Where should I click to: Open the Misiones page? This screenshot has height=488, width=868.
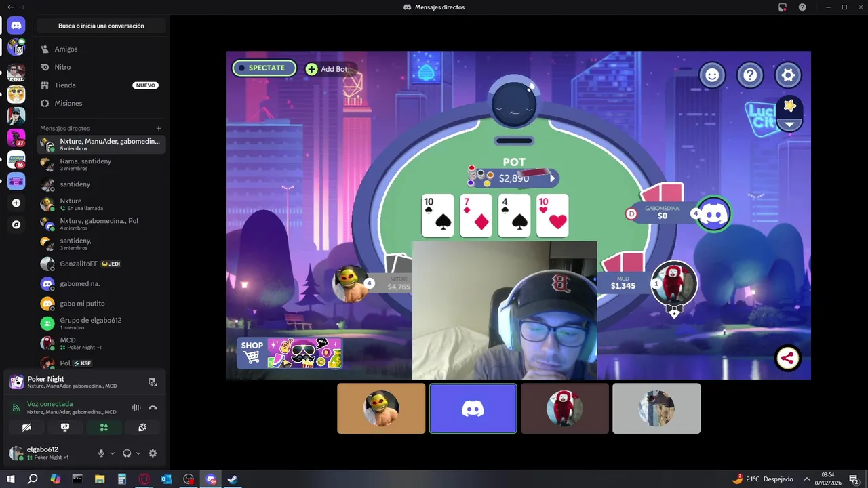[101, 103]
